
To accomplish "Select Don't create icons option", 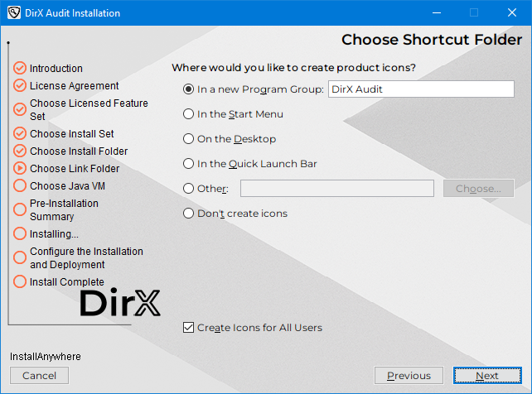I will 189,214.
